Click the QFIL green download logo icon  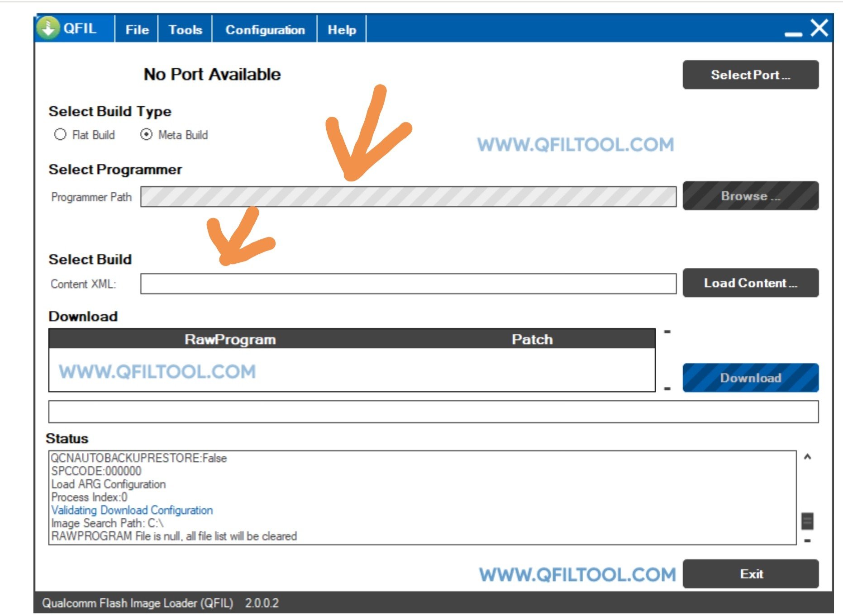(x=48, y=28)
